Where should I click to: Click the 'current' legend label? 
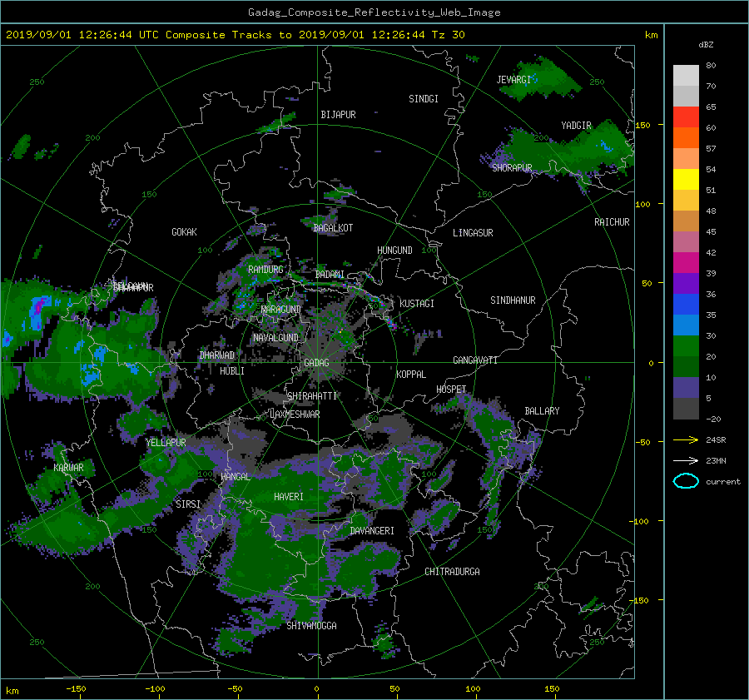point(723,482)
